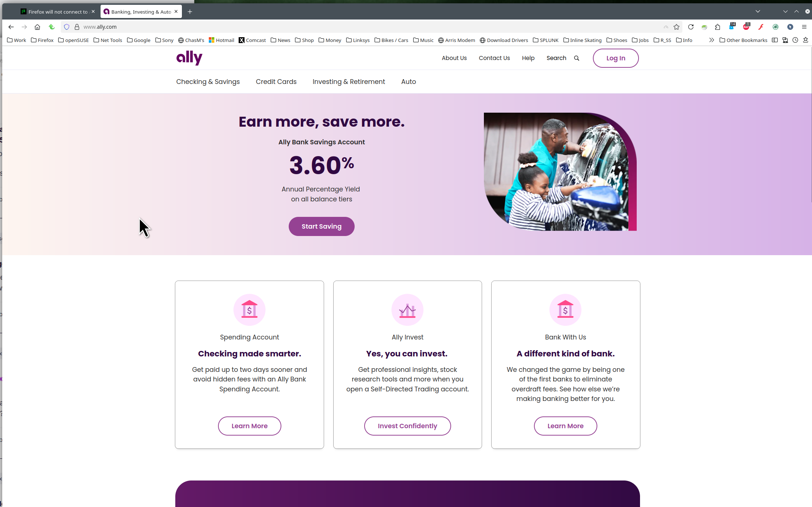Open Firefox hamburger menu
Image resolution: width=812 pixels, height=507 pixels.
pos(804,27)
